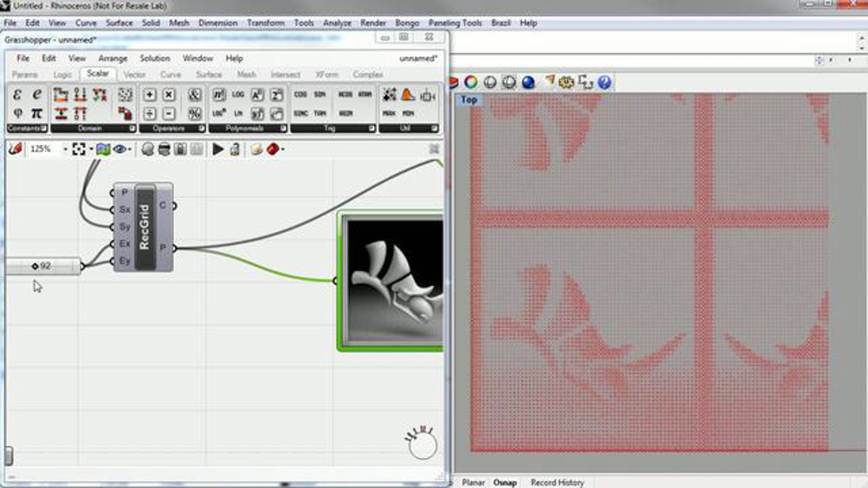
Task: Choose the LN natural log component
Action: click(238, 114)
